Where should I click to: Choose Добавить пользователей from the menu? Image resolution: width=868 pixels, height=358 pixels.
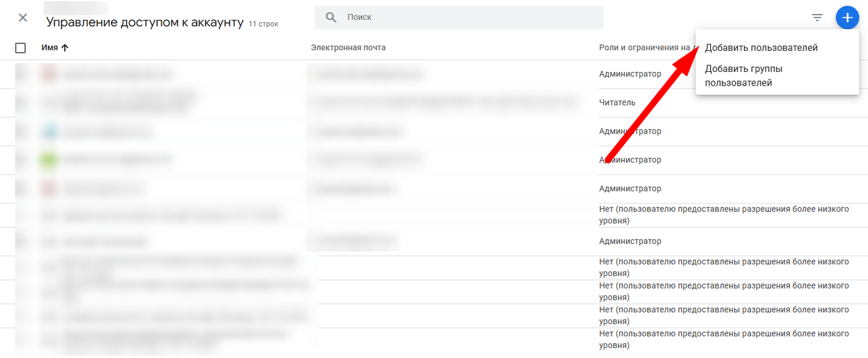761,48
